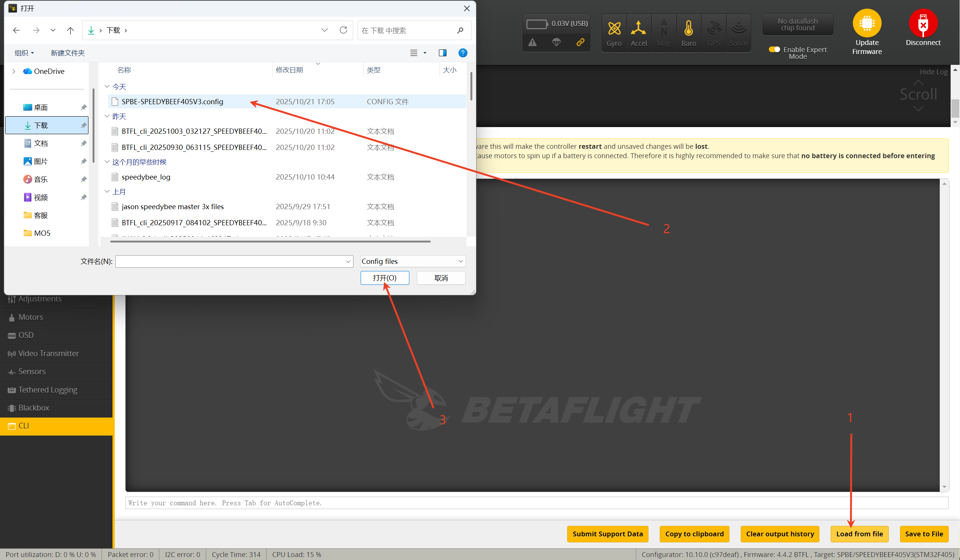Click the red Disconnect USB icon
Screen dimensions: 960x560
pos(923,23)
